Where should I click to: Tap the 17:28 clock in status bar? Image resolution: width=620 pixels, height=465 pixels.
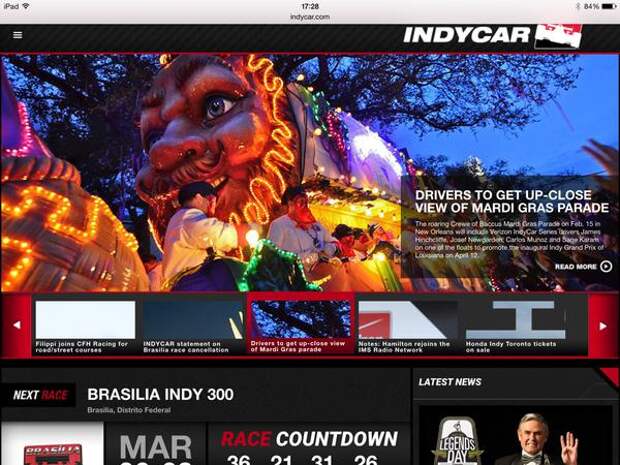(310, 6)
